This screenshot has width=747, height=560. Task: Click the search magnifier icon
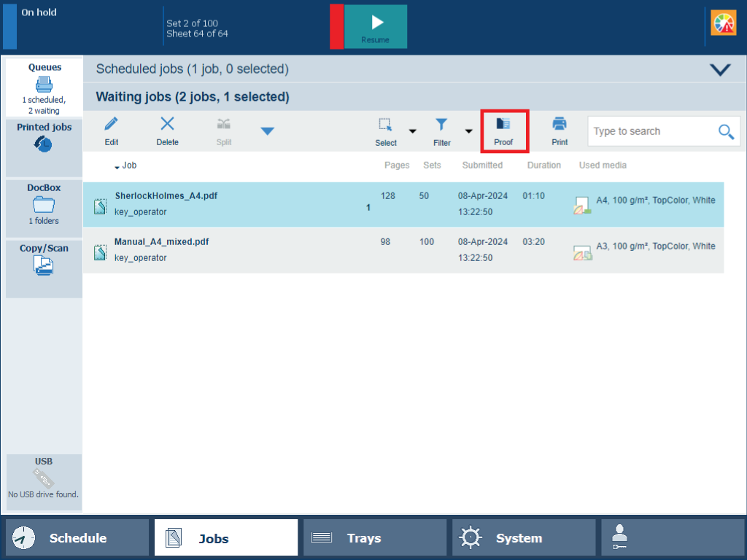(x=725, y=131)
